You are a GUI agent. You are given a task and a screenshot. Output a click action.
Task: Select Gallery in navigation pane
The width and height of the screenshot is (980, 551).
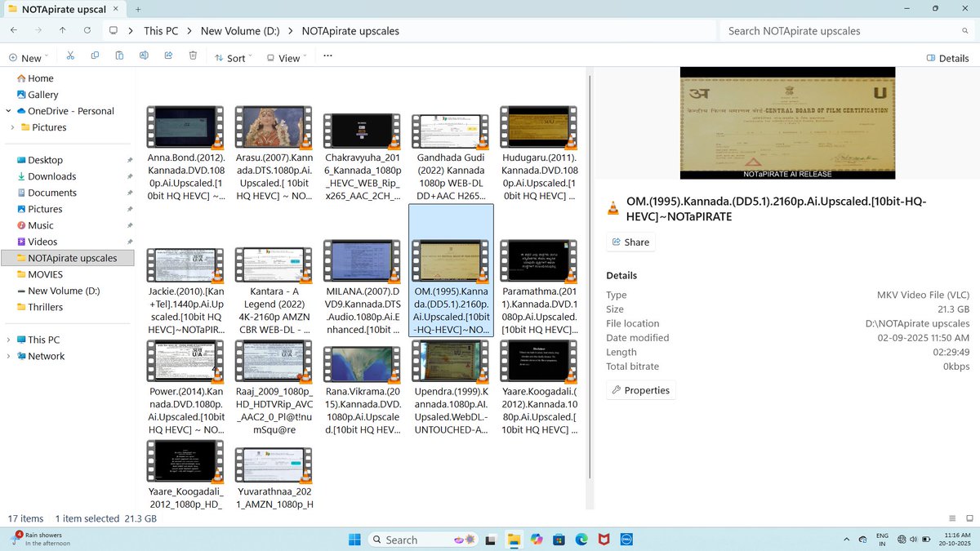36,95
